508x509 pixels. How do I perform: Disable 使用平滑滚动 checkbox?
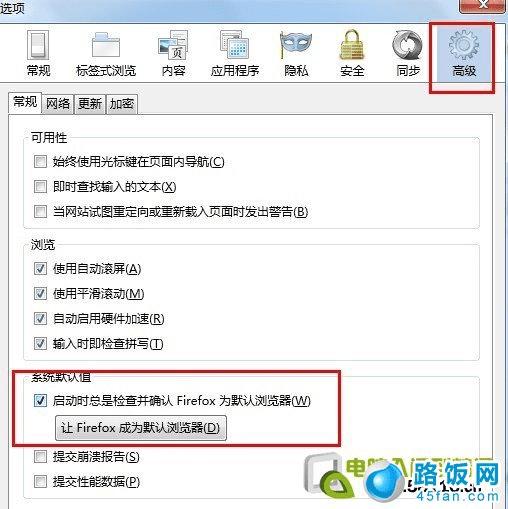[x=40, y=294]
